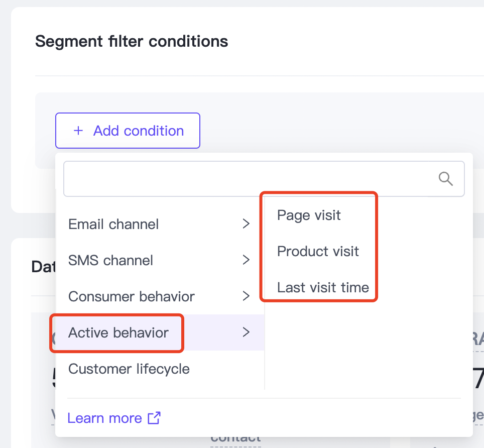Click the Add condition button
The height and width of the screenshot is (448, 484).
pyautogui.click(x=128, y=131)
